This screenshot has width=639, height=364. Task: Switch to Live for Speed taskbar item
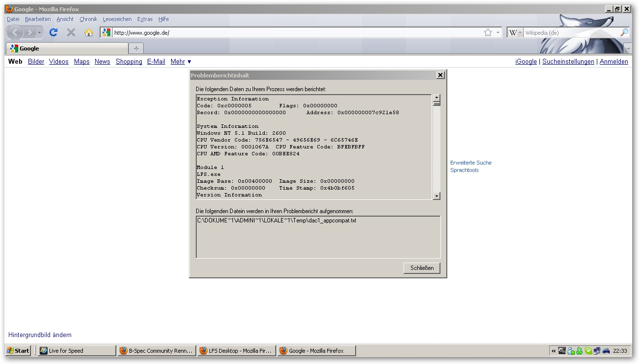pos(77,351)
